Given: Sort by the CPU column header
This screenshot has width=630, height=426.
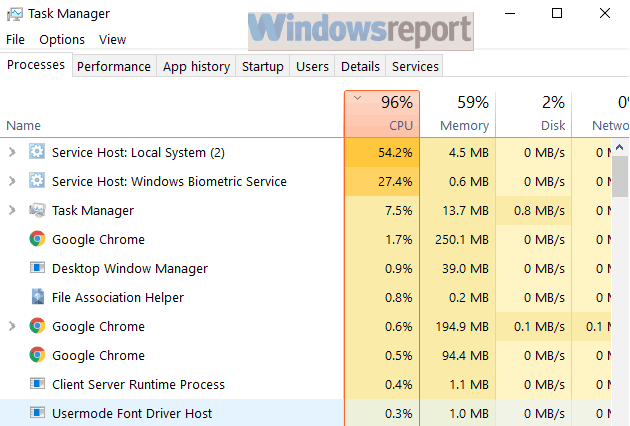Looking at the screenshot, I should click(x=382, y=114).
